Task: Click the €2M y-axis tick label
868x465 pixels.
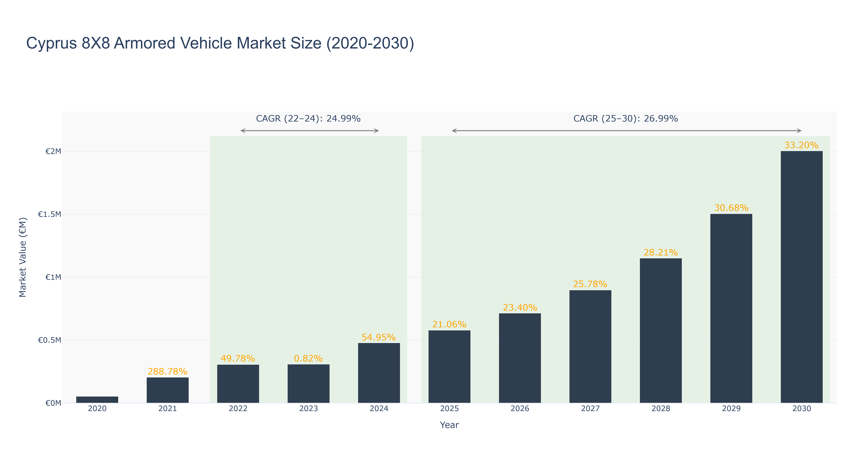Action: coord(53,151)
